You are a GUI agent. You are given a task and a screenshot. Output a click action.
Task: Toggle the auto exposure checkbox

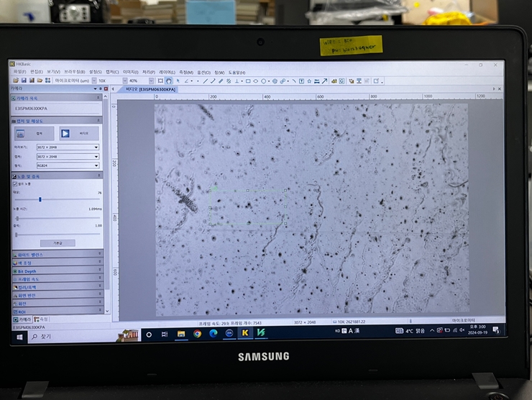[x=16, y=183]
